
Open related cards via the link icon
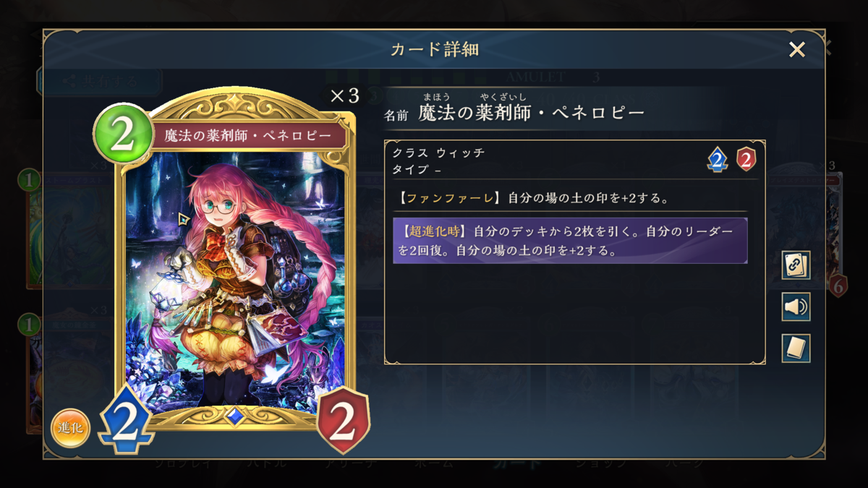click(x=796, y=265)
